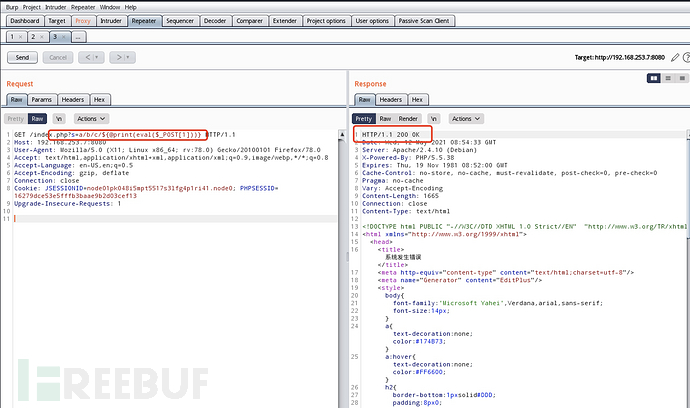Click inside the Request raw editor text
The width and height of the screenshot is (690, 408).
150,250
